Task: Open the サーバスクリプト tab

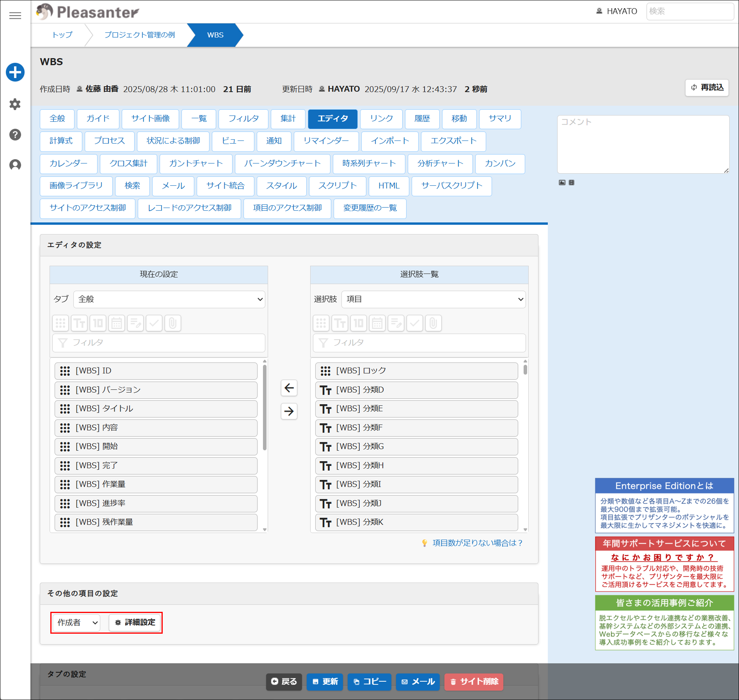Action: (x=451, y=186)
